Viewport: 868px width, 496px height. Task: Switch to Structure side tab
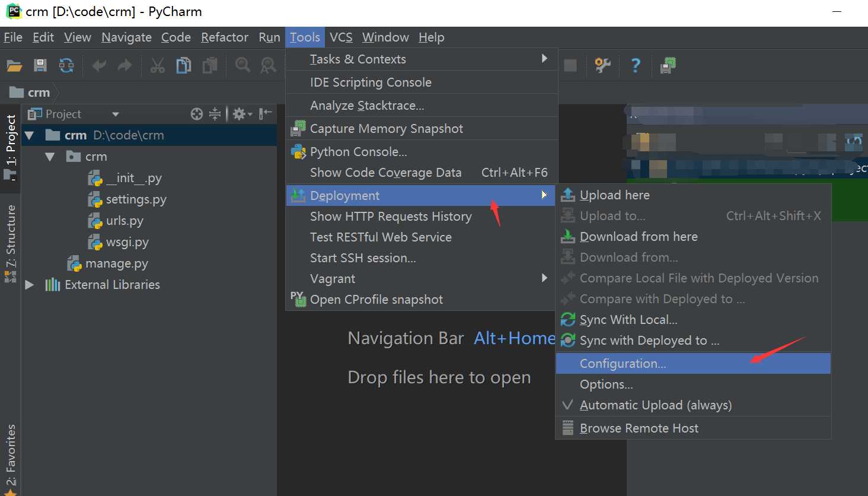point(11,243)
